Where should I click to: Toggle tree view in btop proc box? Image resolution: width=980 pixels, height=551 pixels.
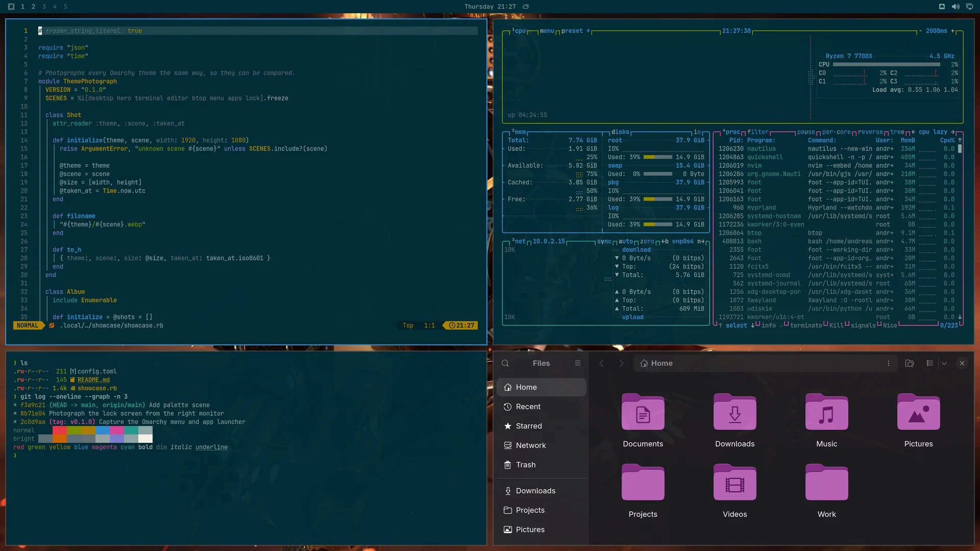[x=897, y=132]
